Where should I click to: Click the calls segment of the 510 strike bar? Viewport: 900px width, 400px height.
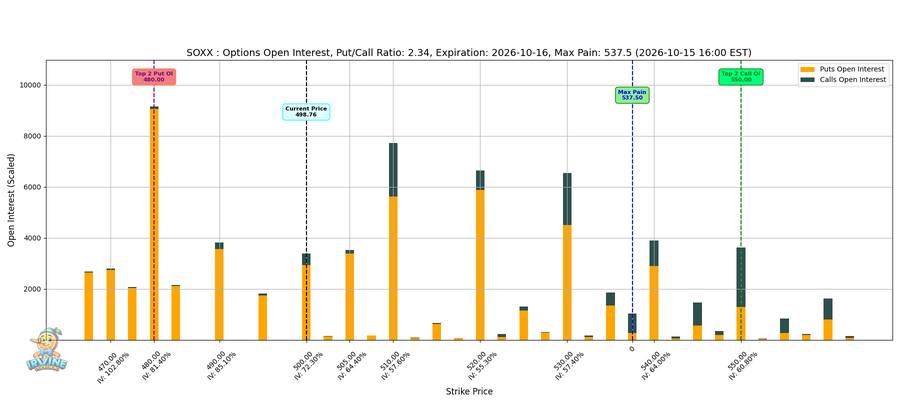pyautogui.click(x=393, y=170)
